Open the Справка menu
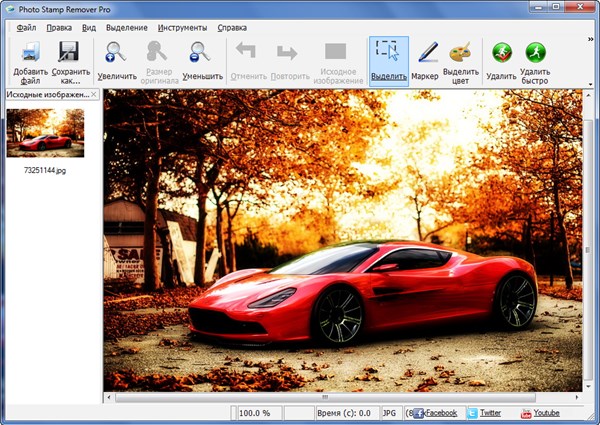This screenshot has width=600, height=425. [x=233, y=27]
